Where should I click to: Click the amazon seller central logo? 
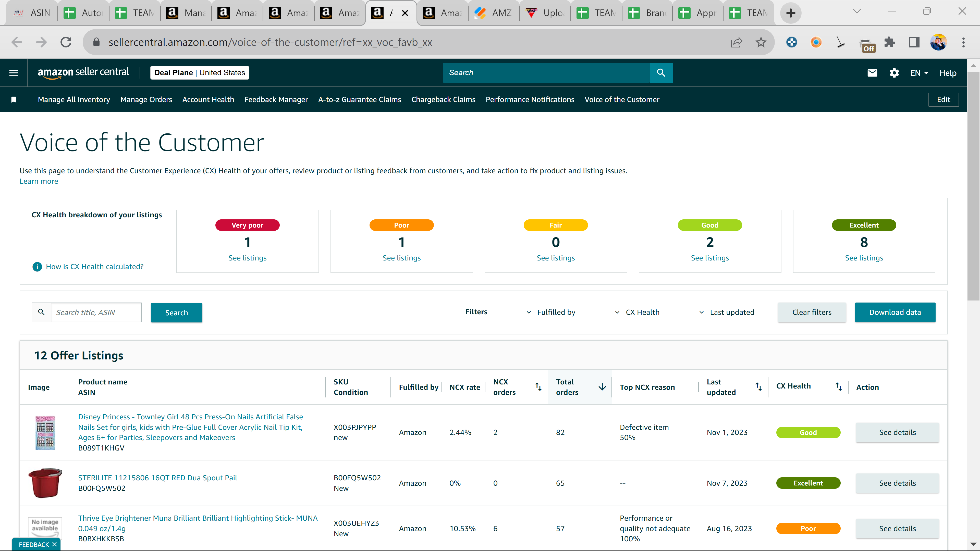(x=83, y=73)
